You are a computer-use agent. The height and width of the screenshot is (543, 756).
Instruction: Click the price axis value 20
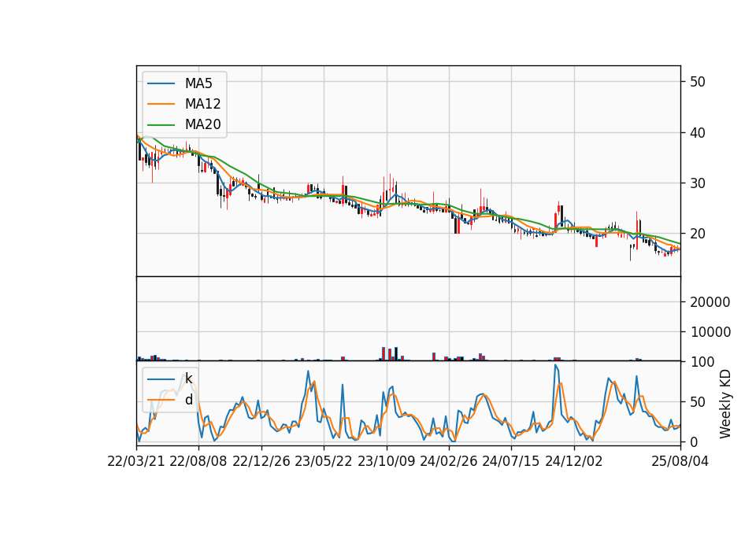pyautogui.click(x=698, y=234)
